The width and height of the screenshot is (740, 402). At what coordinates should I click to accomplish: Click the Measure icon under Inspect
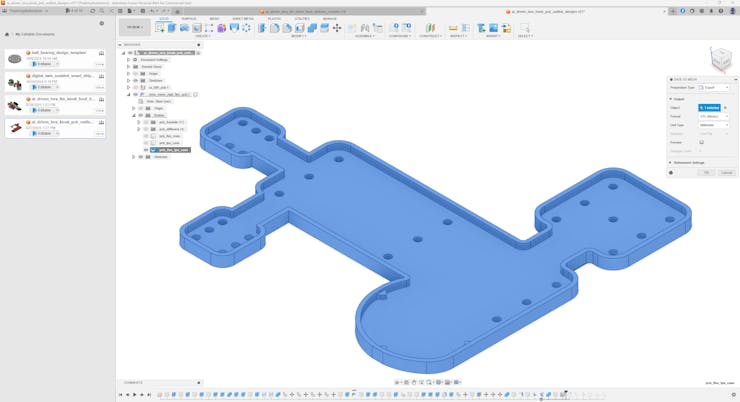coord(453,28)
